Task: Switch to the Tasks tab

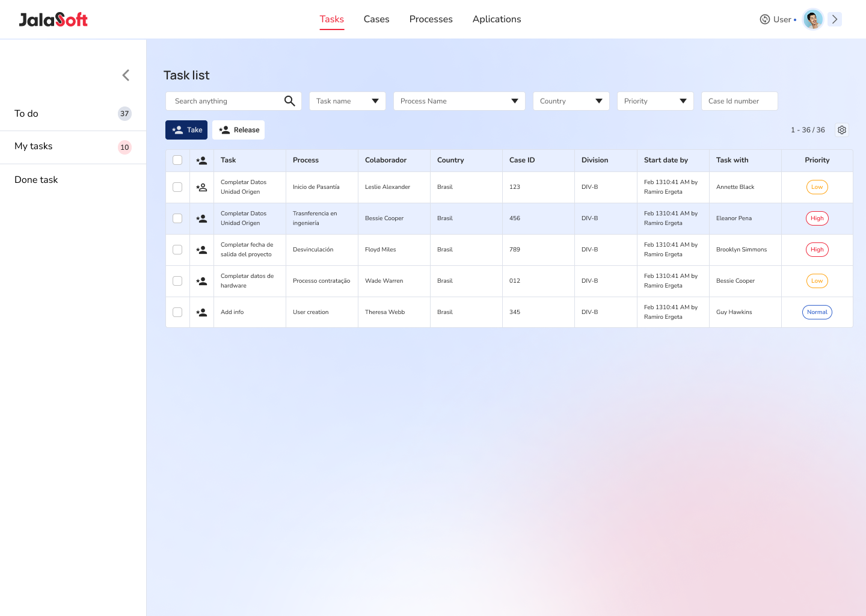Action: pyautogui.click(x=332, y=19)
